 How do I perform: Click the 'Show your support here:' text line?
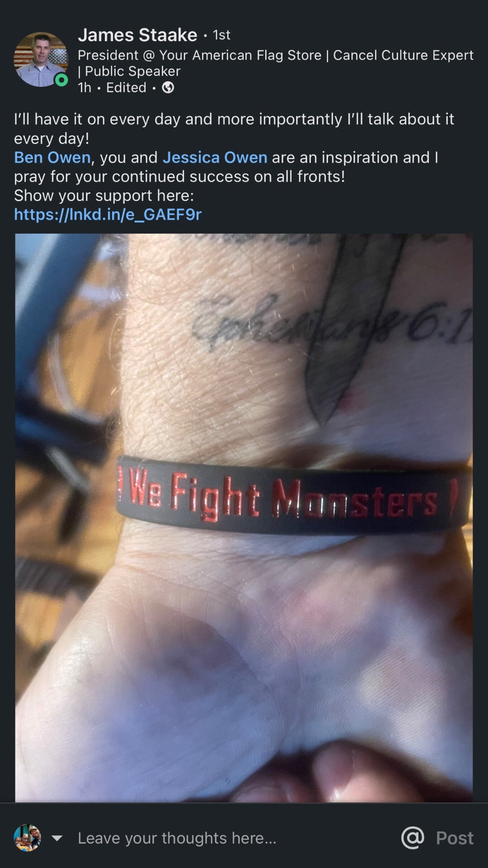104,195
